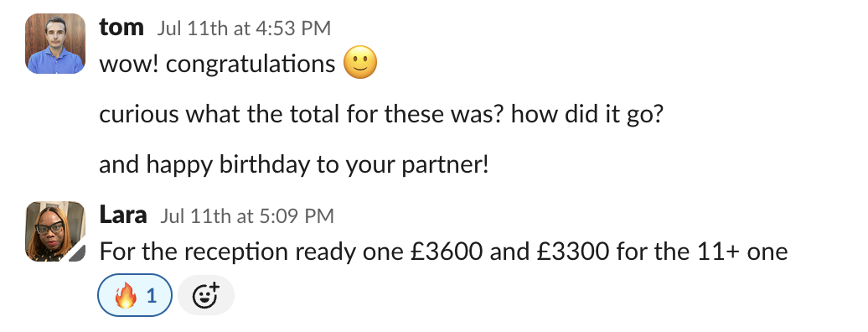The height and width of the screenshot is (332, 868).
Task: Click the £3600 amount in Lara's message
Action: [447, 252]
